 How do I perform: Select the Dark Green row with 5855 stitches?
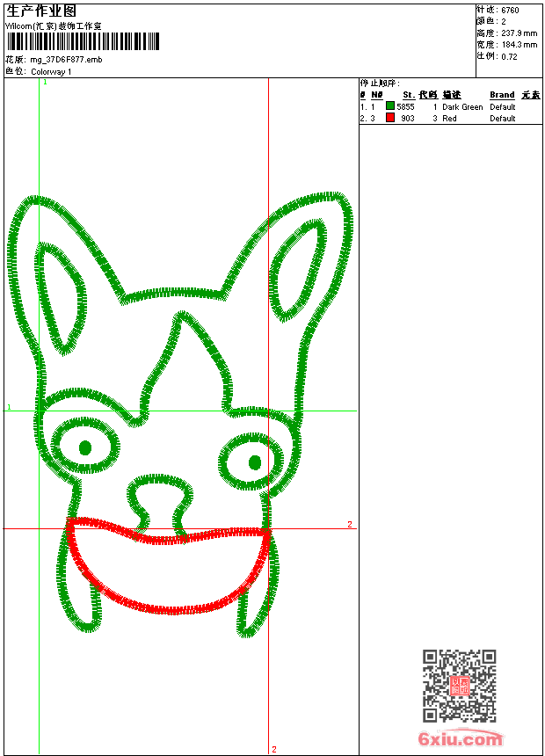click(450, 106)
